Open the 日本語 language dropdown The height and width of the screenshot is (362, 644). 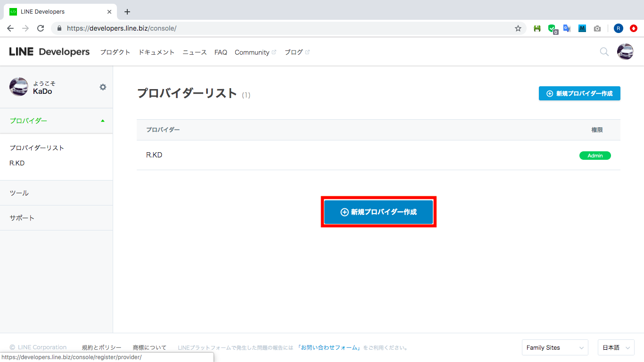coord(616,347)
